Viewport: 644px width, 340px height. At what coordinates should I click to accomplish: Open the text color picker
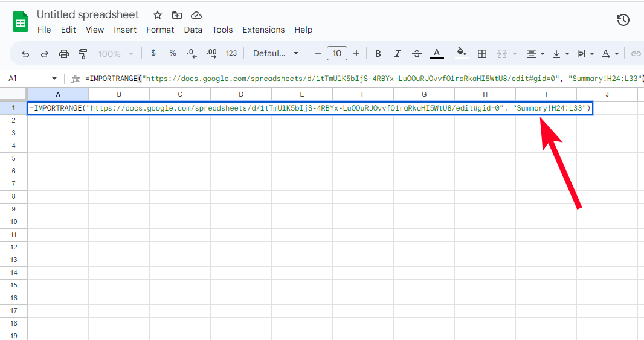point(437,53)
